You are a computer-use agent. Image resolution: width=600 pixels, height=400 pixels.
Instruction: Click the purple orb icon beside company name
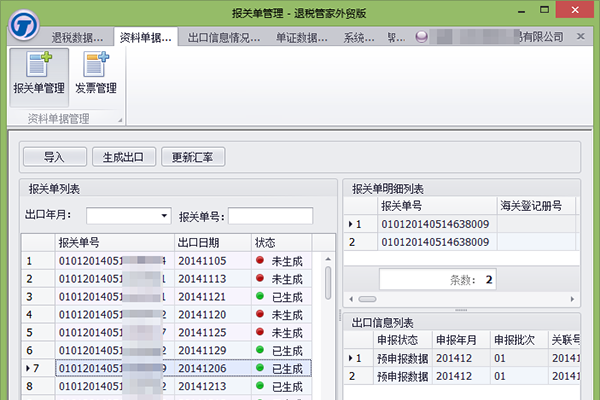(x=421, y=37)
